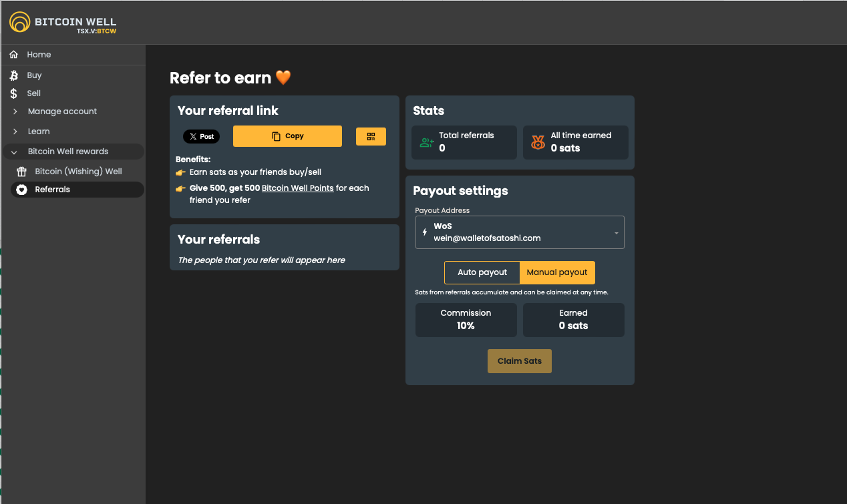Screen dimensions: 847x504
Task: Expand the Learn sidebar section
Action: point(39,132)
